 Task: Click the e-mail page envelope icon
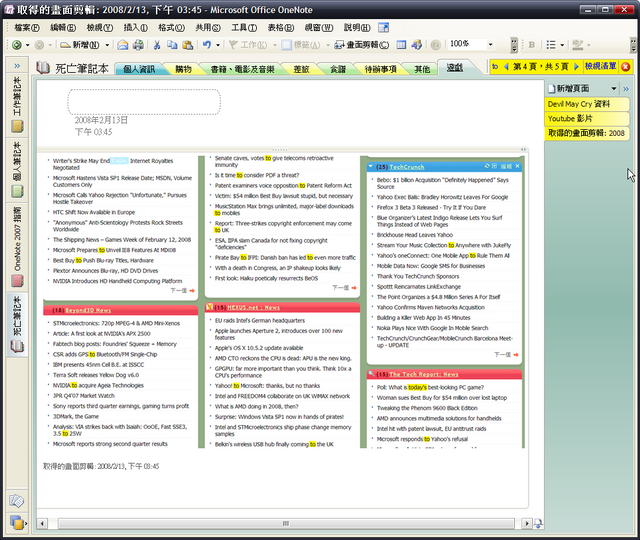pyautogui.click(x=122, y=45)
